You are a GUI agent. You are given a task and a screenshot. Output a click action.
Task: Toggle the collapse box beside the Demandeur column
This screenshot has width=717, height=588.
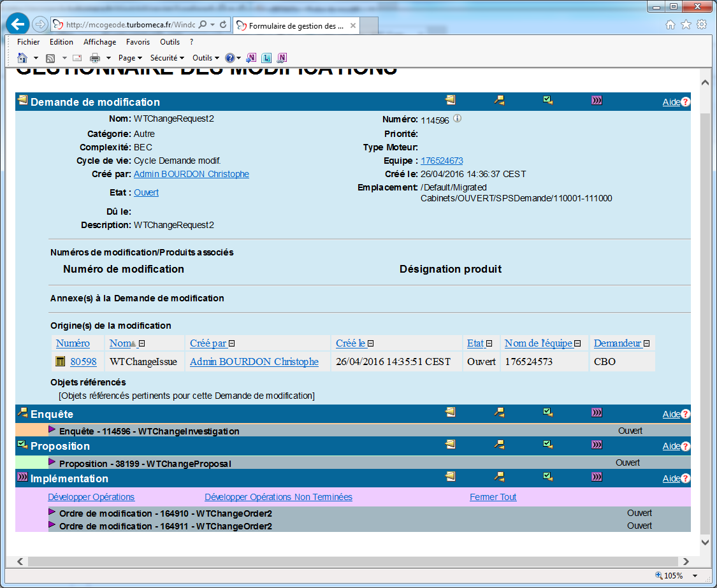coord(646,344)
